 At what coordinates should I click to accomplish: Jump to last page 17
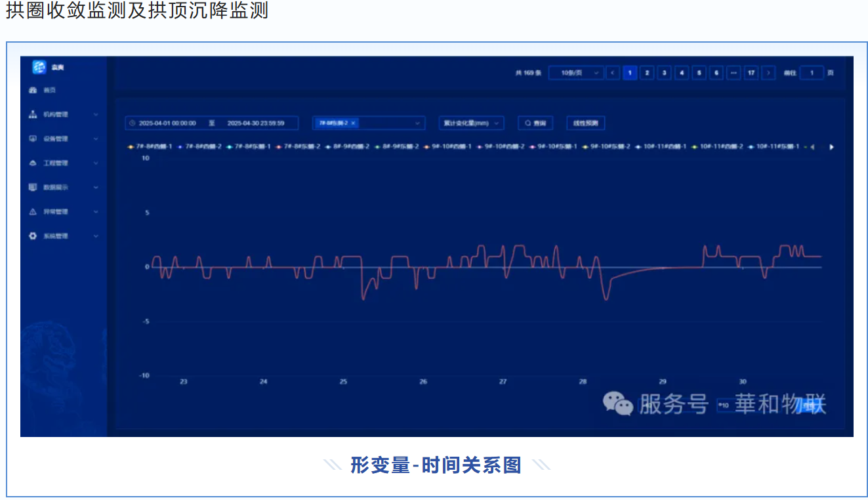(x=751, y=73)
